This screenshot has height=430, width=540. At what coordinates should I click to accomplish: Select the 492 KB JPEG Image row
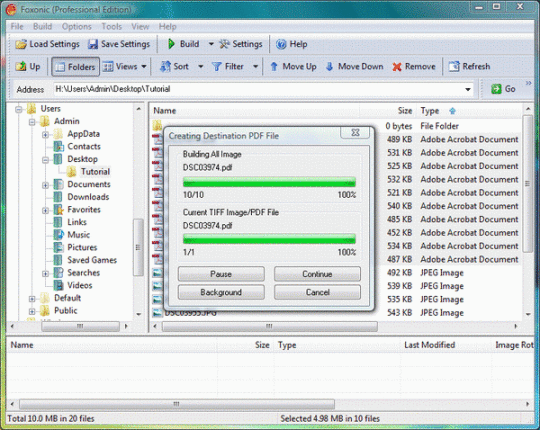pos(336,273)
